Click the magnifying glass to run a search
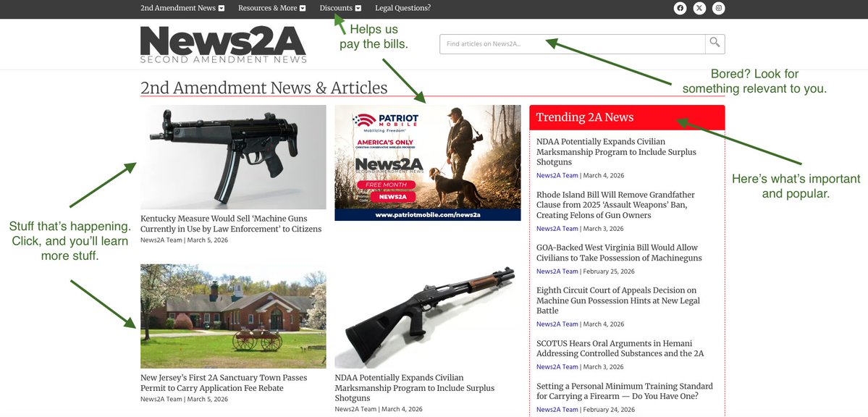Image resolution: width=868 pixels, height=417 pixels. (x=714, y=44)
